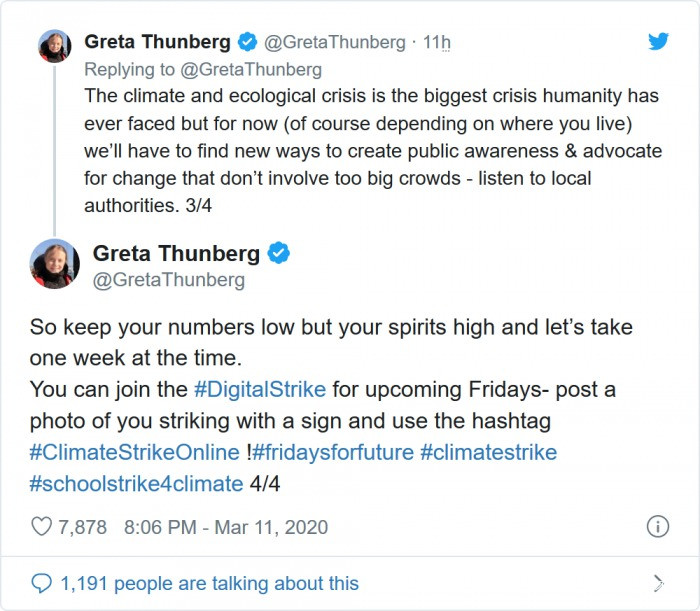Image resolution: width=700 pixels, height=611 pixels.
Task: Open the @GretaThunberg handle under the large name
Action: coord(168,281)
